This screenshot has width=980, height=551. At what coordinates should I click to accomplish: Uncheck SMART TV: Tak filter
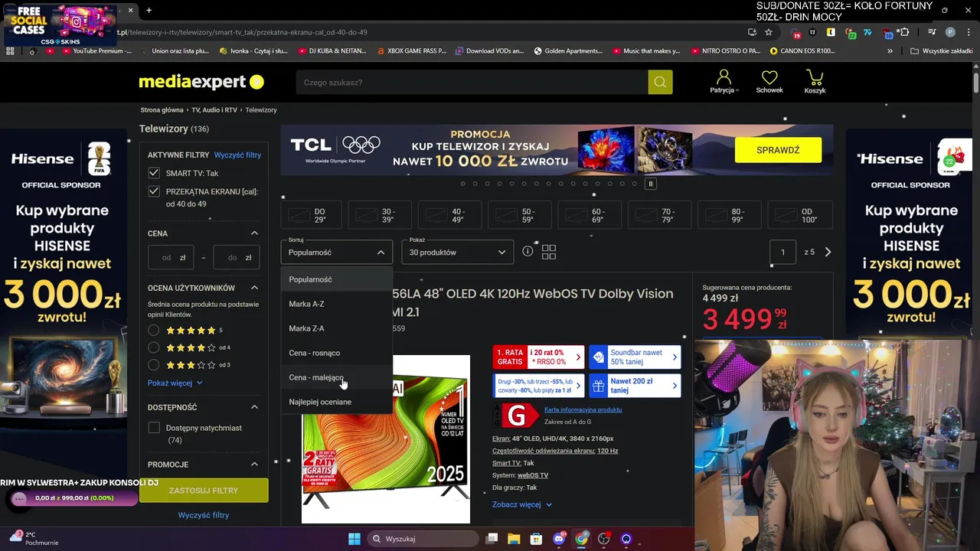154,173
